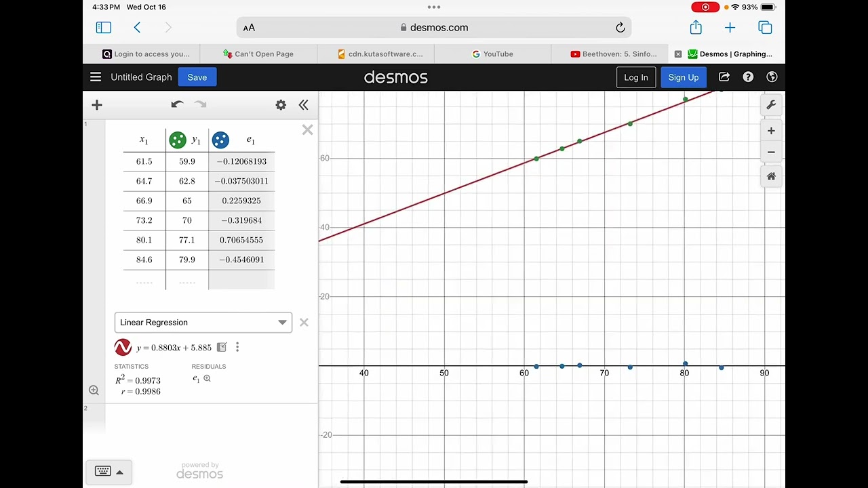Image resolution: width=868 pixels, height=488 pixels.
Task: Open multitasking three-dot control
Action: pos(434,7)
